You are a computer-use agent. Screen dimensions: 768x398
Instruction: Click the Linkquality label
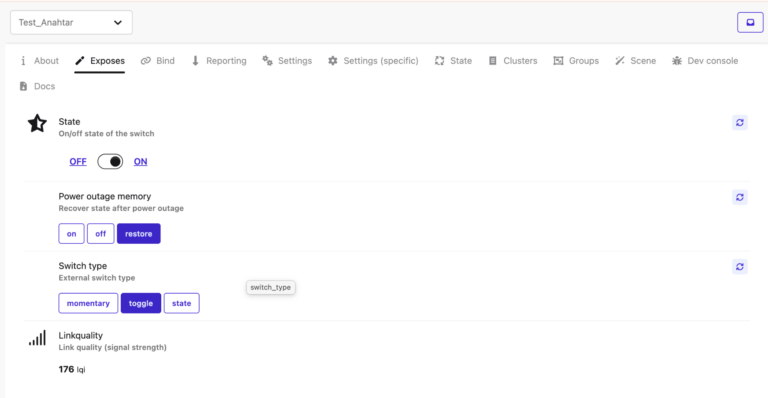[81, 335]
